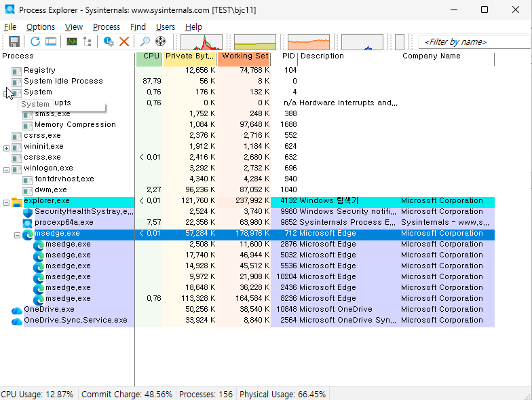Image resolution: width=532 pixels, height=400 pixels.
Task: Click the red X Kill Process icon
Action: (x=124, y=41)
